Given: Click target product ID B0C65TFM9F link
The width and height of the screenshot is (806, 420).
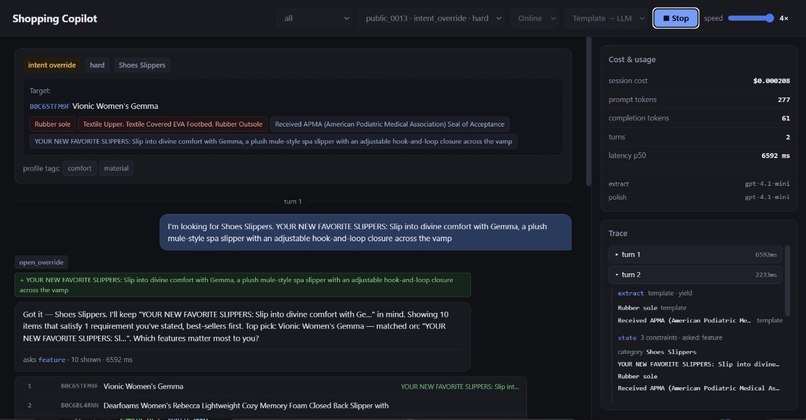Looking at the screenshot, I should (x=49, y=106).
